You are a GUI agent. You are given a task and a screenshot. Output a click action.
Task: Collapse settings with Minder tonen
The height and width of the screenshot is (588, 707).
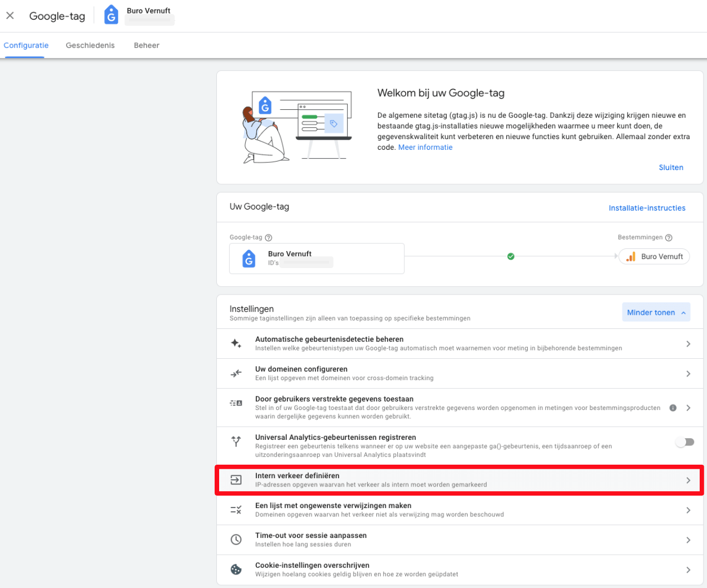coord(656,313)
